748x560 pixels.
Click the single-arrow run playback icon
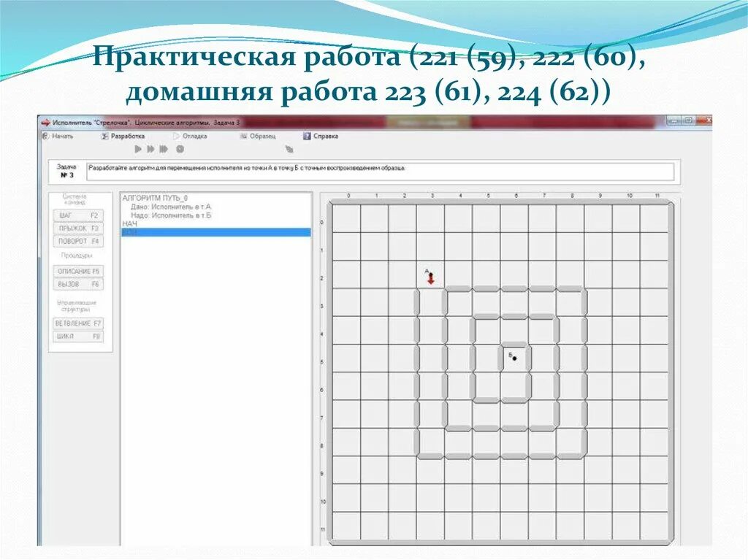pos(138,149)
